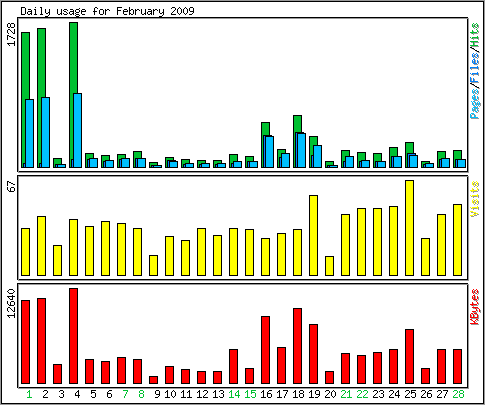Select the red KBytes bar for day 18
Image resolution: width=485 pixels, height=405 pixels.
pos(298,346)
